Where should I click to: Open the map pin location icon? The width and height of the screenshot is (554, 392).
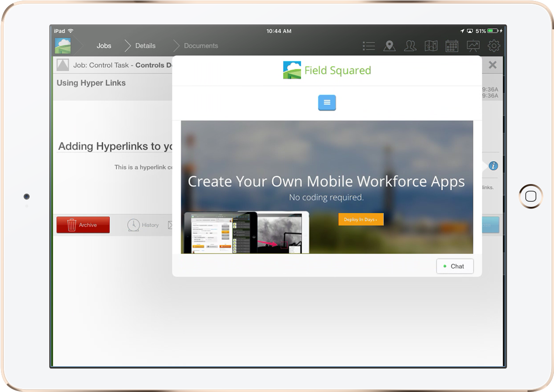click(x=390, y=46)
